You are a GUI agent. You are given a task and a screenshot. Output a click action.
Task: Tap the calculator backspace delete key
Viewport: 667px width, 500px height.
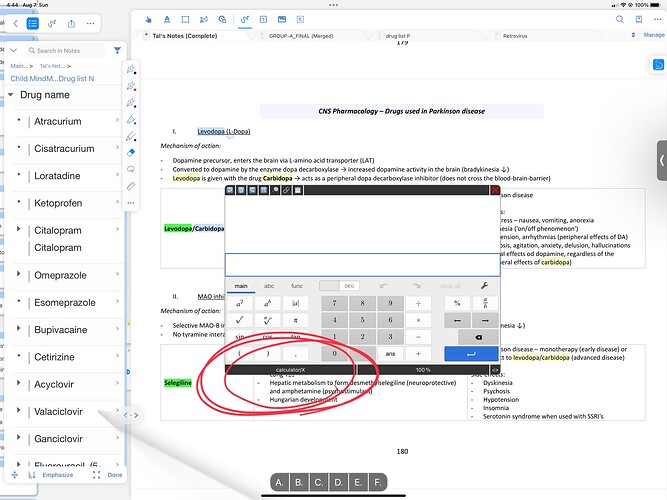[x=478, y=337]
